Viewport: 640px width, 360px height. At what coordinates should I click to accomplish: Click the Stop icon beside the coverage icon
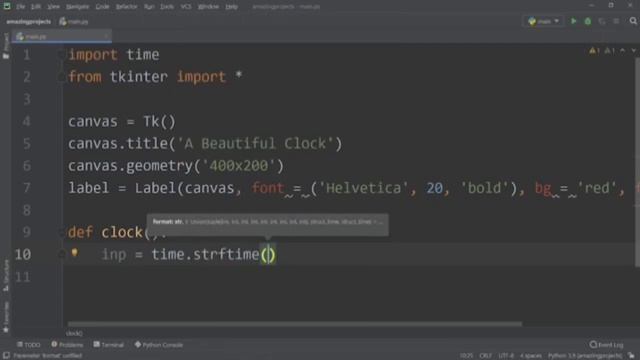click(616, 21)
